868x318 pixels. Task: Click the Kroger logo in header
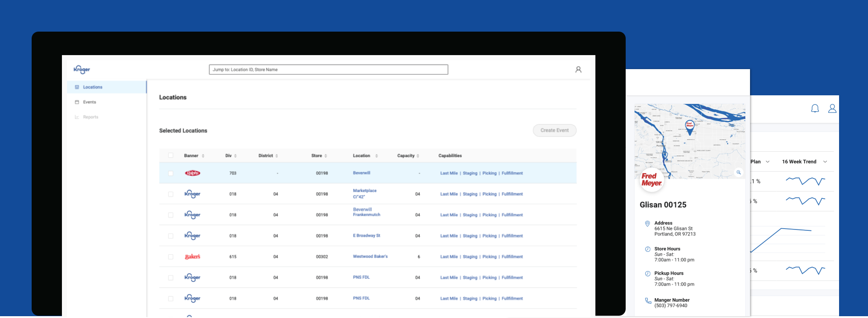pos(82,70)
